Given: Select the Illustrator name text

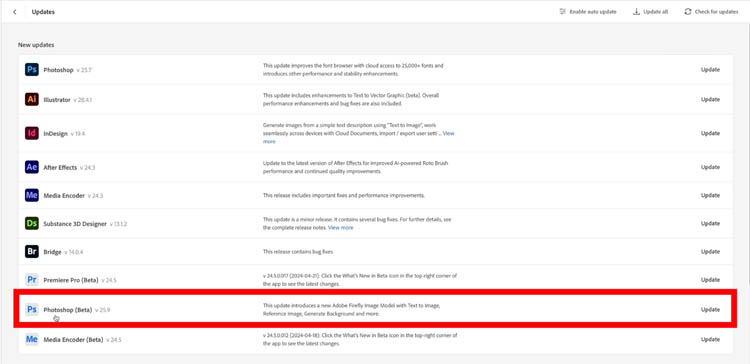Looking at the screenshot, I should point(57,100).
